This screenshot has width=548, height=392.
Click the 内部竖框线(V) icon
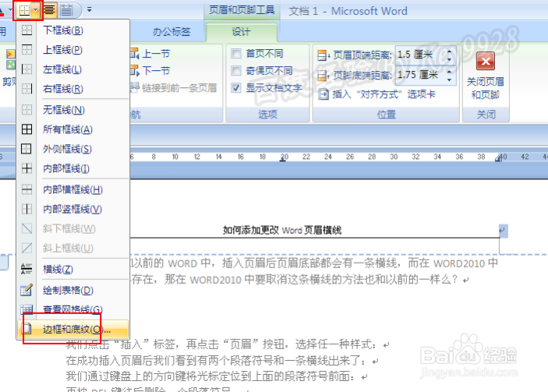pos(27,209)
